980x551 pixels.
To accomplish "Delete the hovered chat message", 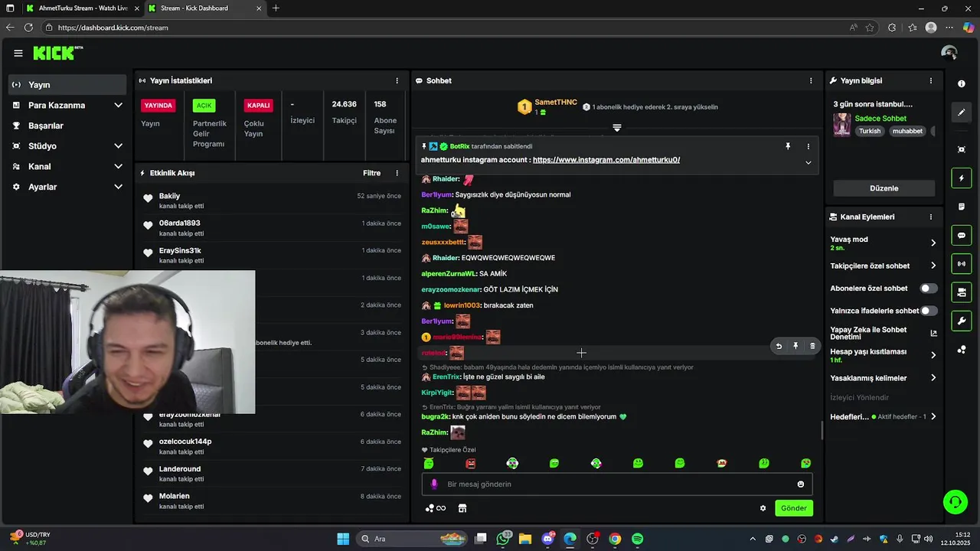I will tap(812, 347).
